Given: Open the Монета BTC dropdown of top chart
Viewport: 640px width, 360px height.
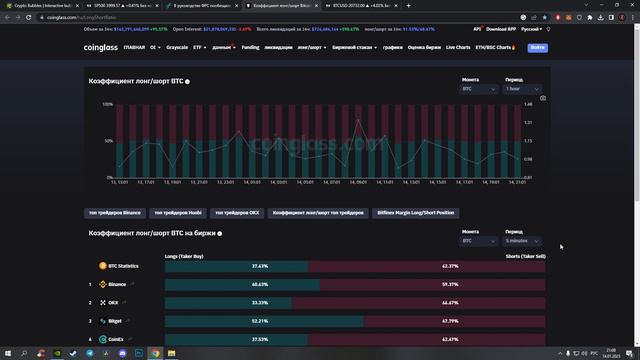Looking at the screenshot, I should click(x=478, y=89).
